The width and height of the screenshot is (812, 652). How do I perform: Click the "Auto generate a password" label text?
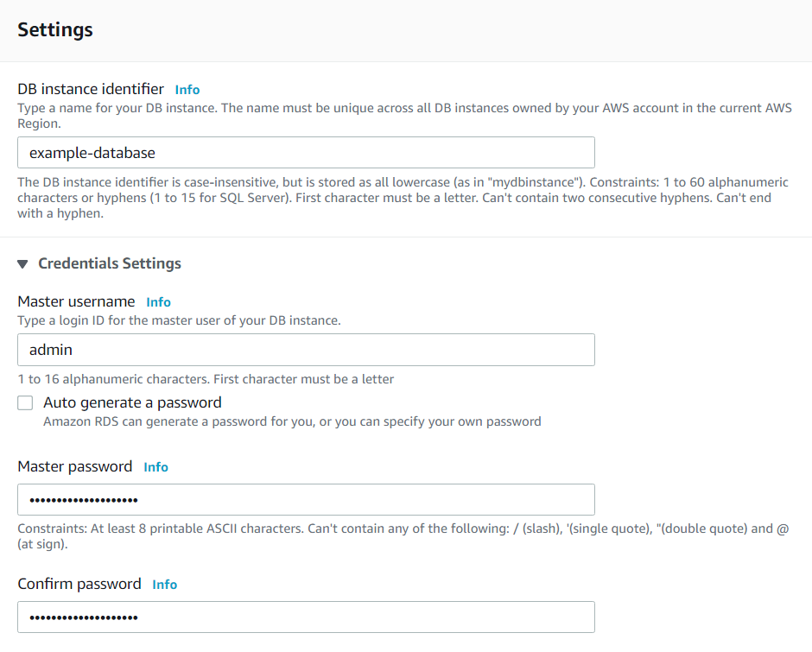132,402
